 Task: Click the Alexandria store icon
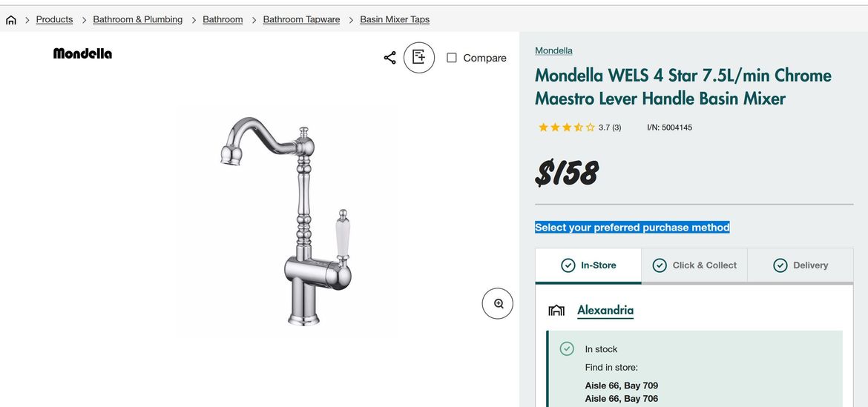556,310
